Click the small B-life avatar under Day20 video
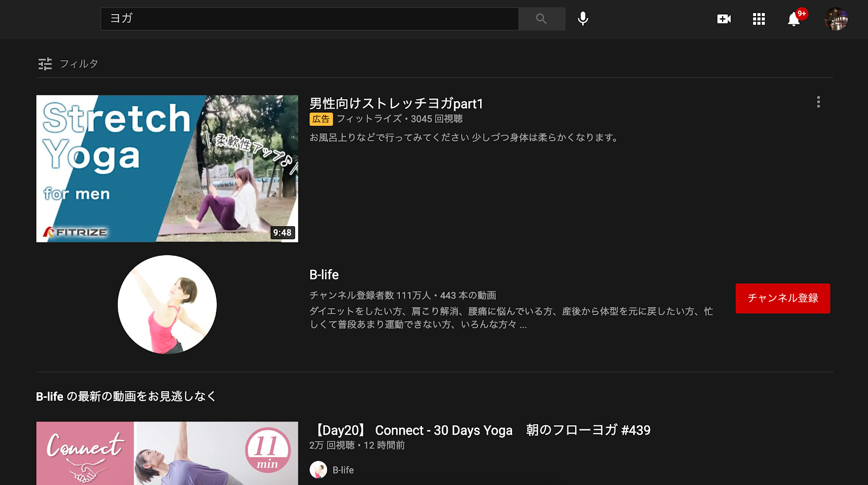Image resolution: width=868 pixels, height=485 pixels. 318,470
